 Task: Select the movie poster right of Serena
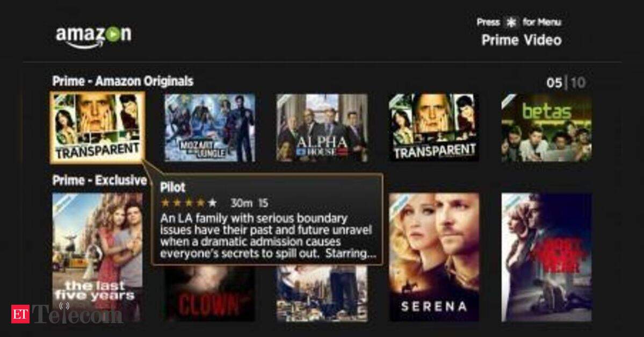click(x=547, y=257)
